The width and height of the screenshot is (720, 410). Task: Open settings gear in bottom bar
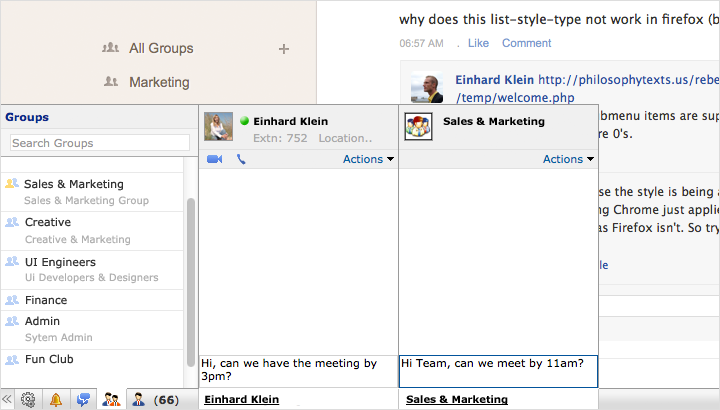pos(28,400)
